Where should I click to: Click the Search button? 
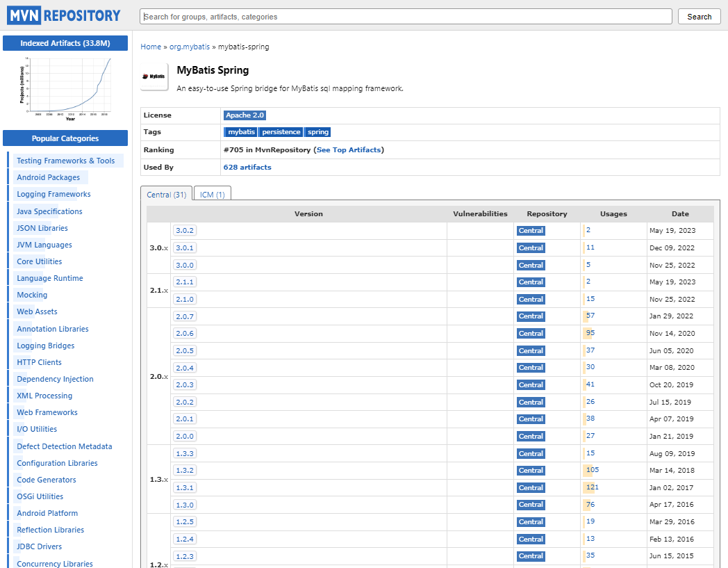pyautogui.click(x=700, y=17)
